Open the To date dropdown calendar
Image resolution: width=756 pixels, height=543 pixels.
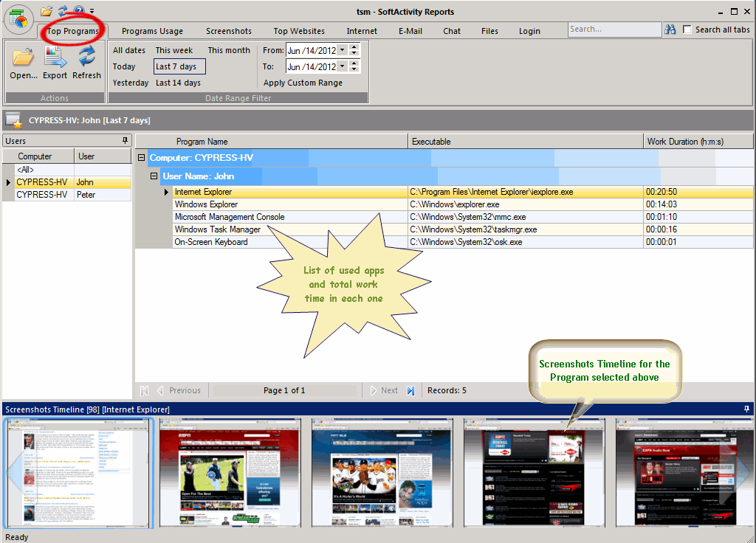coord(343,66)
